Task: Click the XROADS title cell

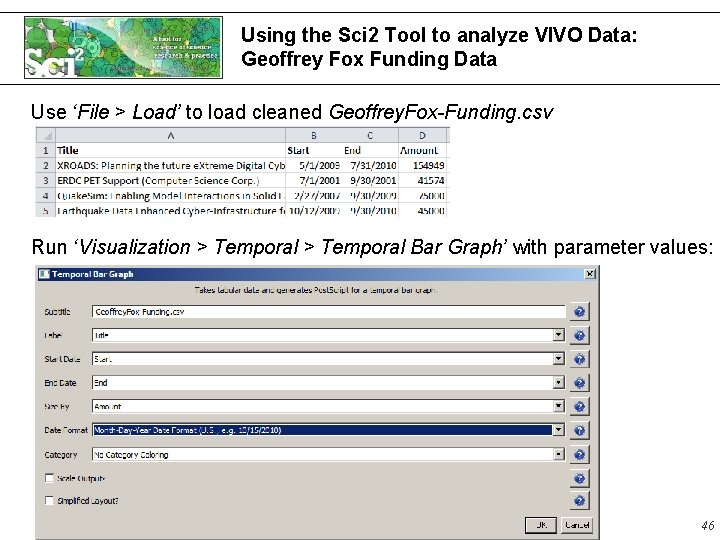Action: [x=170, y=165]
